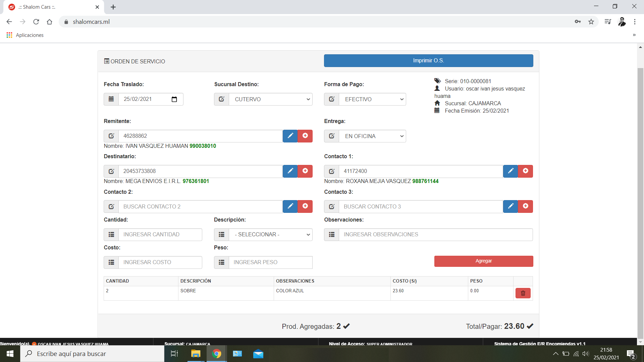This screenshot has height=362, width=644.
Task: Open File Explorer from the taskbar
Action: tap(196, 354)
